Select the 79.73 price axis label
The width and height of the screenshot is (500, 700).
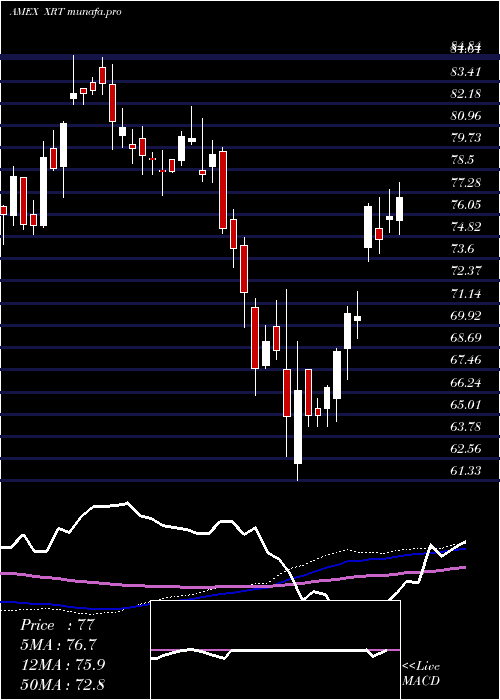click(467, 138)
